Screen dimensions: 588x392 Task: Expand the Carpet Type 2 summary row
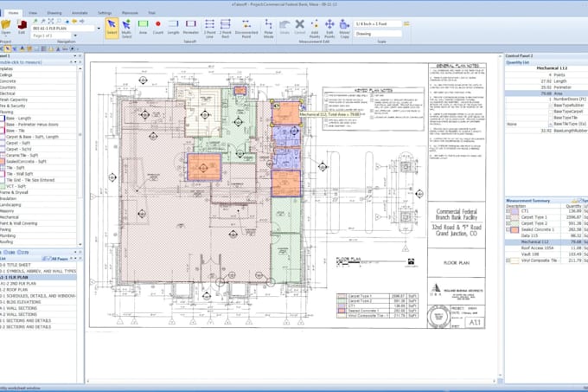pos(508,223)
